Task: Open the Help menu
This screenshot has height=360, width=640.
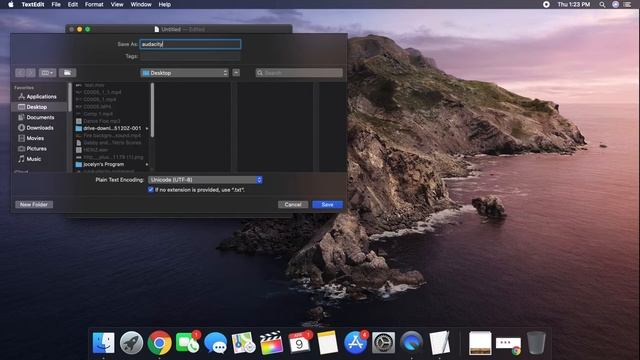Action: pyautogui.click(x=164, y=4)
